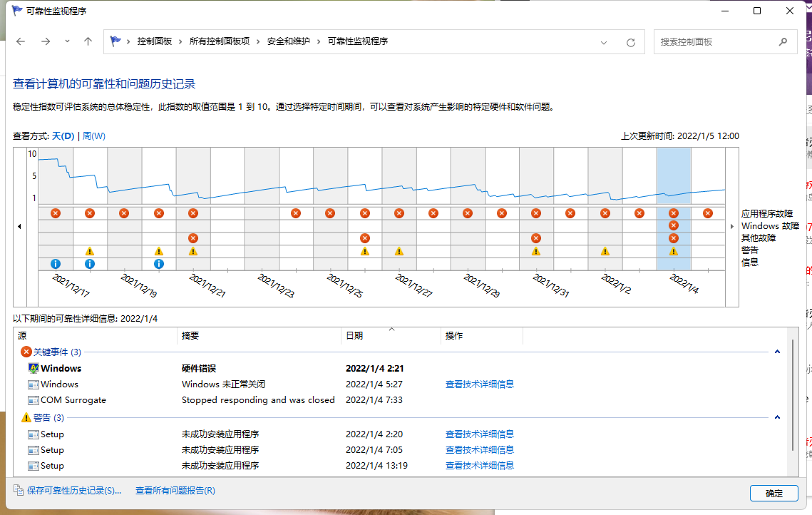Click the details list vertical scrollbar
812x515 pixels.
tap(792, 394)
